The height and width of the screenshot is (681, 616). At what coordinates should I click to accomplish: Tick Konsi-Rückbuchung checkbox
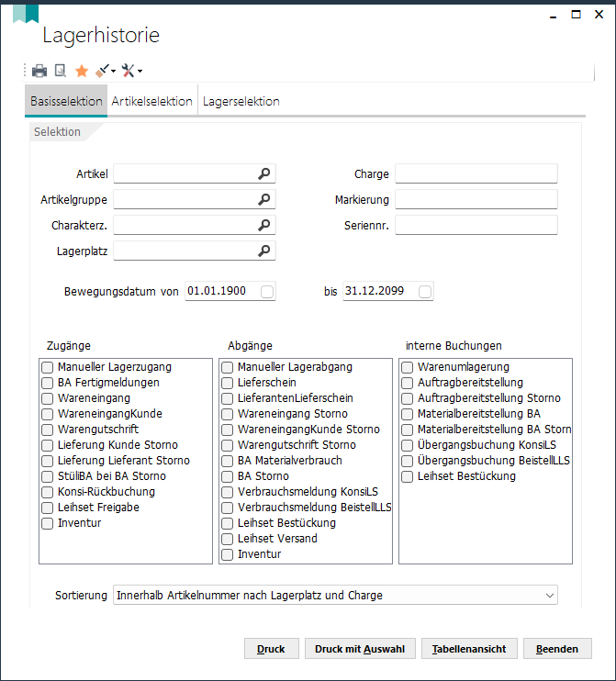48,492
